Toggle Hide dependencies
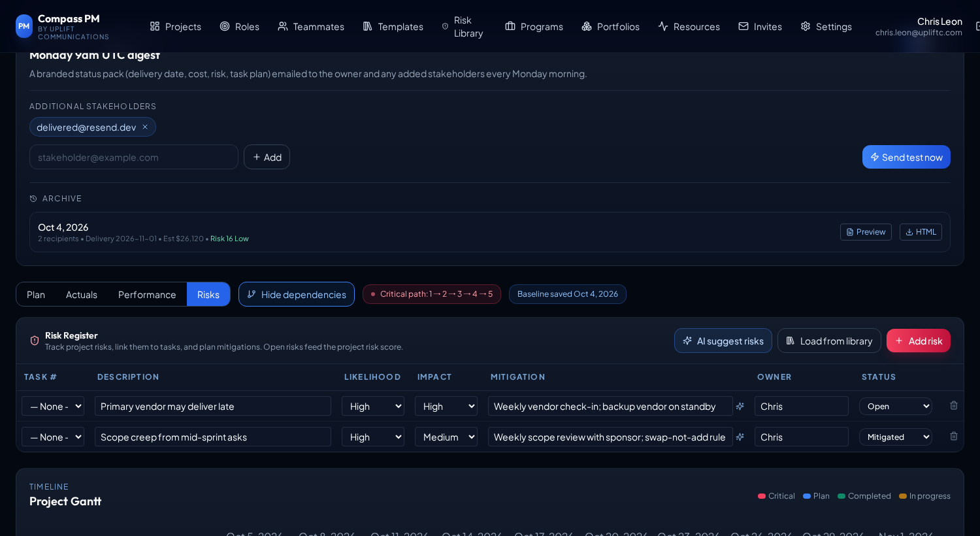 (297, 294)
